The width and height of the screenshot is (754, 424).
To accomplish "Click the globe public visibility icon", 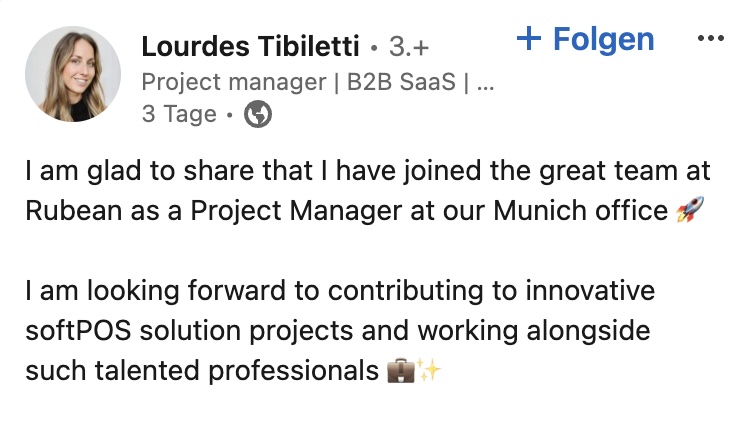I will (258, 115).
